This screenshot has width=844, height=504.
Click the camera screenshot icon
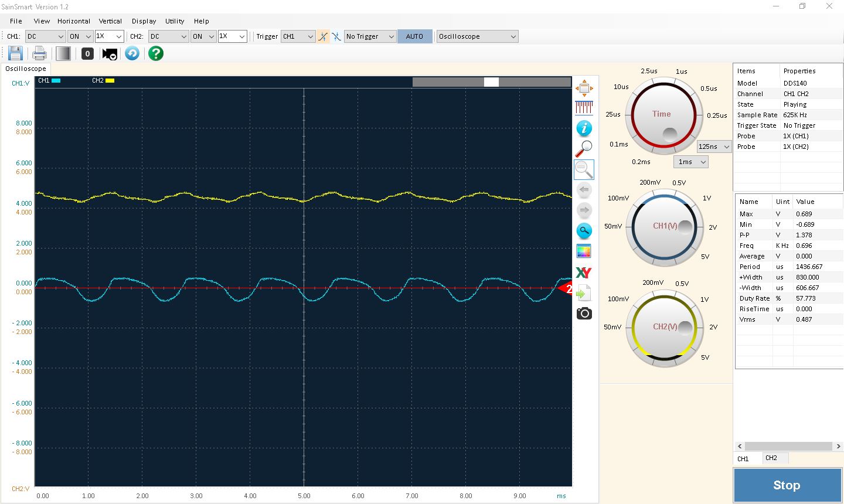(x=584, y=314)
